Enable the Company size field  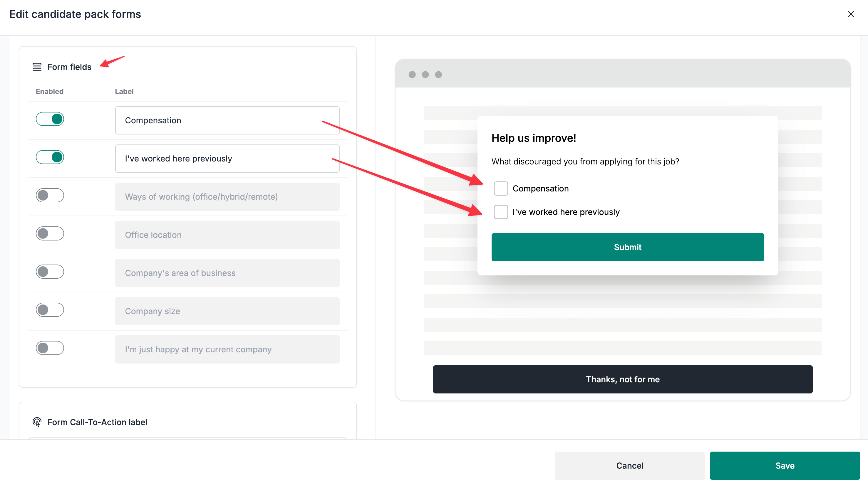(50, 310)
